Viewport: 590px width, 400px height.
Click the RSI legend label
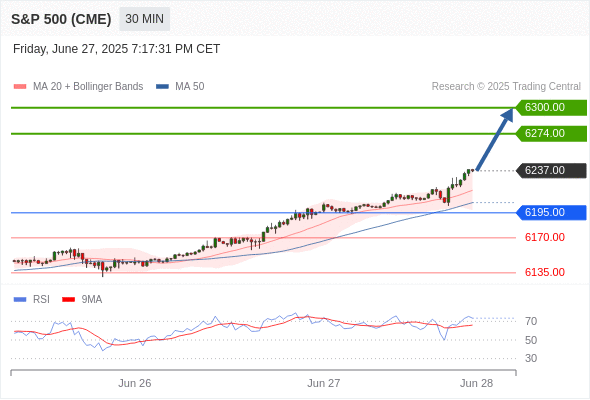(41, 300)
